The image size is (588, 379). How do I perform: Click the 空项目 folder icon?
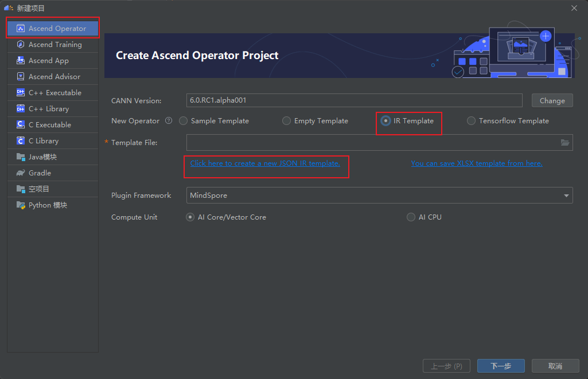[x=21, y=189]
